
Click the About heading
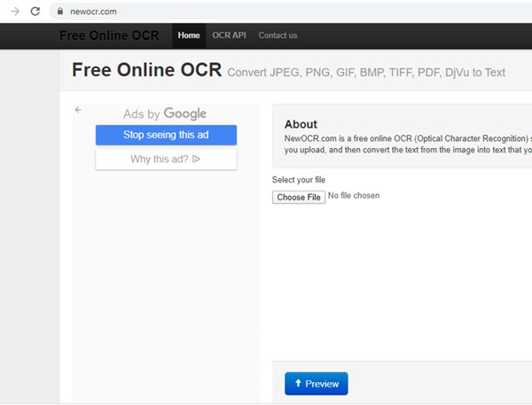point(301,124)
